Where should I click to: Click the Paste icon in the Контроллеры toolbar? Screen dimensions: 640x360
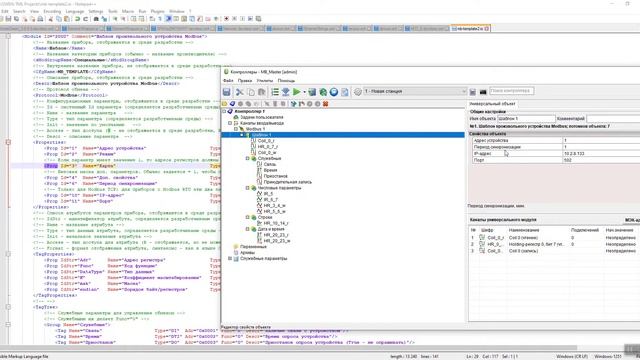[x=262, y=92]
